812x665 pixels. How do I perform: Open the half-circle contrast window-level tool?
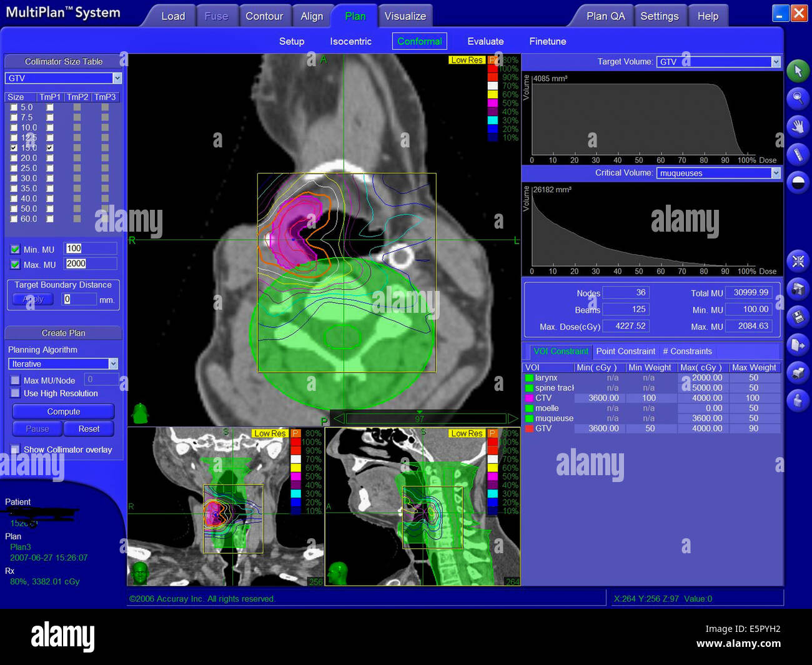tap(798, 182)
